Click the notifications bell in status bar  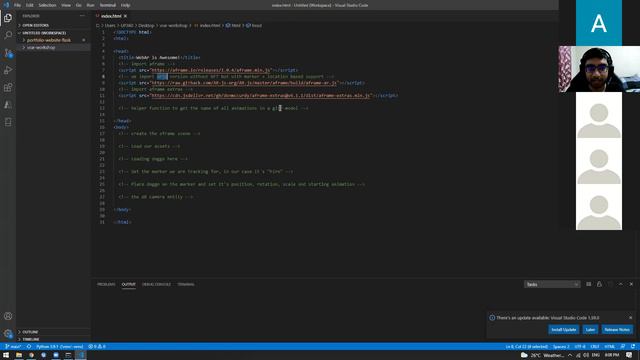point(633,347)
